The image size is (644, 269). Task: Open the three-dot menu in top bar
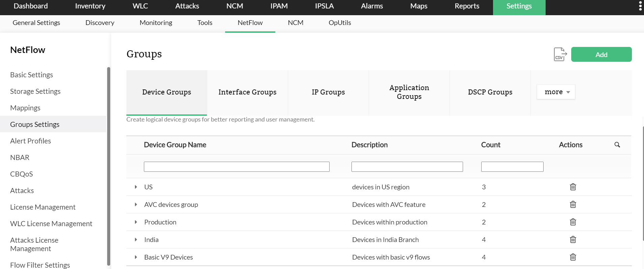[x=640, y=6]
